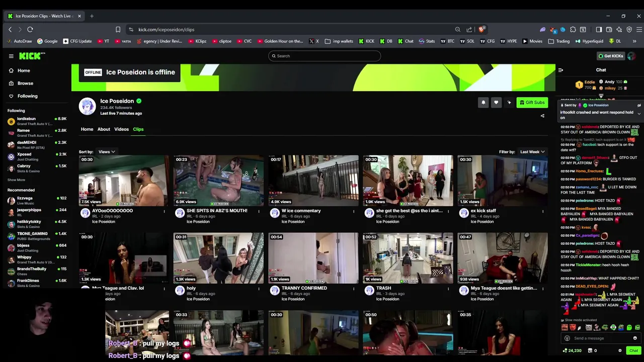Open the Hyperliquid bookmark
This screenshot has width=644, height=362.
click(x=589, y=41)
